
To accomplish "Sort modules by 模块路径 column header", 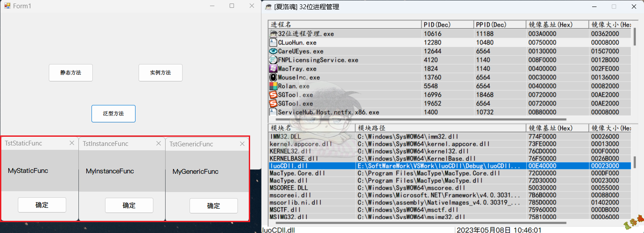I will pyautogui.click(x=441, y=128).
